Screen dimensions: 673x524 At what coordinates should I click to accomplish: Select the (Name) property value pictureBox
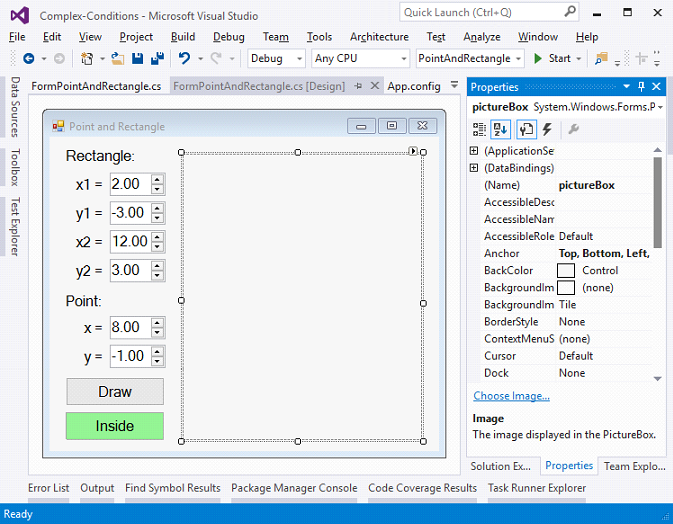click(x=586, y=185)
